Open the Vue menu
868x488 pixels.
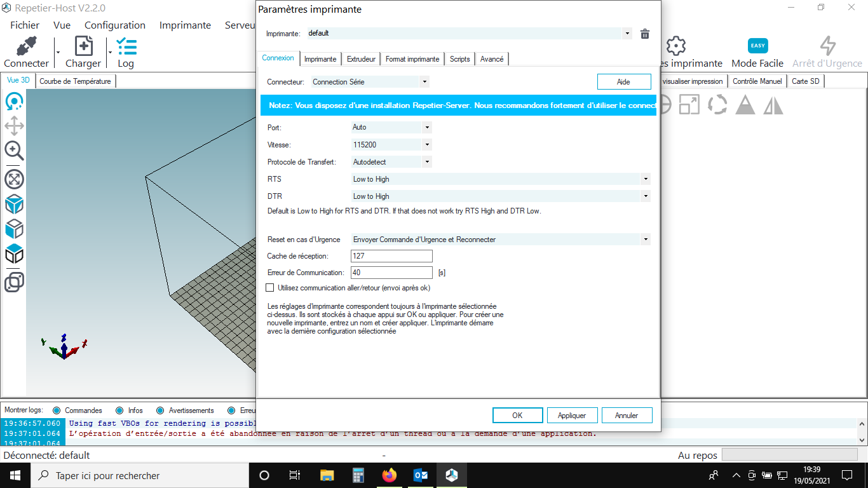(62, 25)
